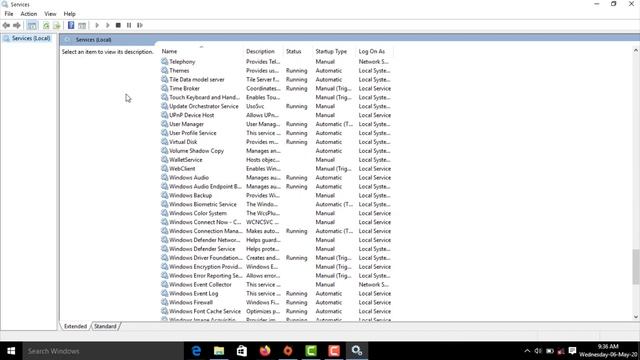This screenshot has height=360, width=640.
Task: Toggle Show/Hide Action Pane icon
Action: tap(82, 25)
